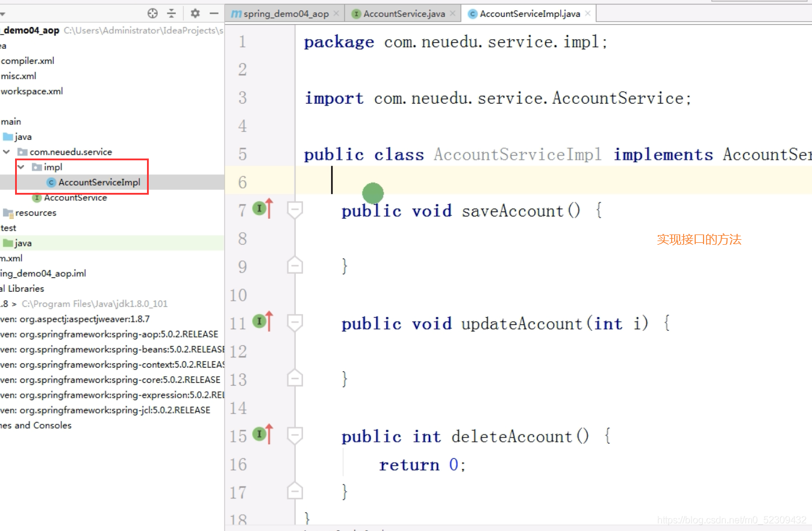Collapse the updateAccount method fold marker on line 11

pos(295,323)
